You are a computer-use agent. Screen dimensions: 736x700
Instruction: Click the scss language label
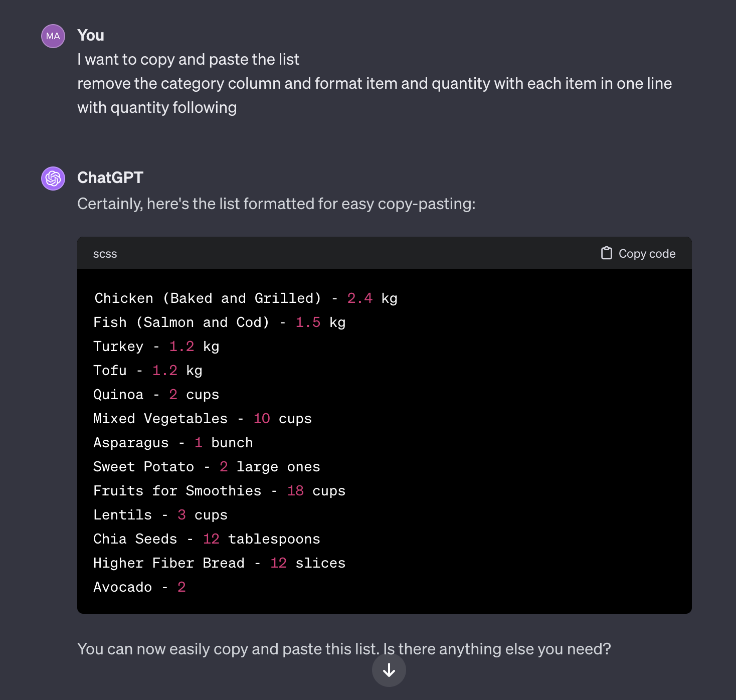(105, 254)
